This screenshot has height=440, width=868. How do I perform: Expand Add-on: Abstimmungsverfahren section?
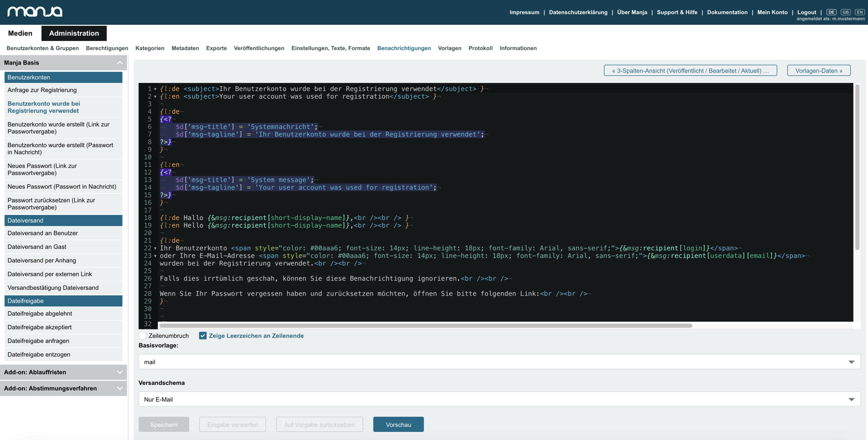(x=120, y=388)
